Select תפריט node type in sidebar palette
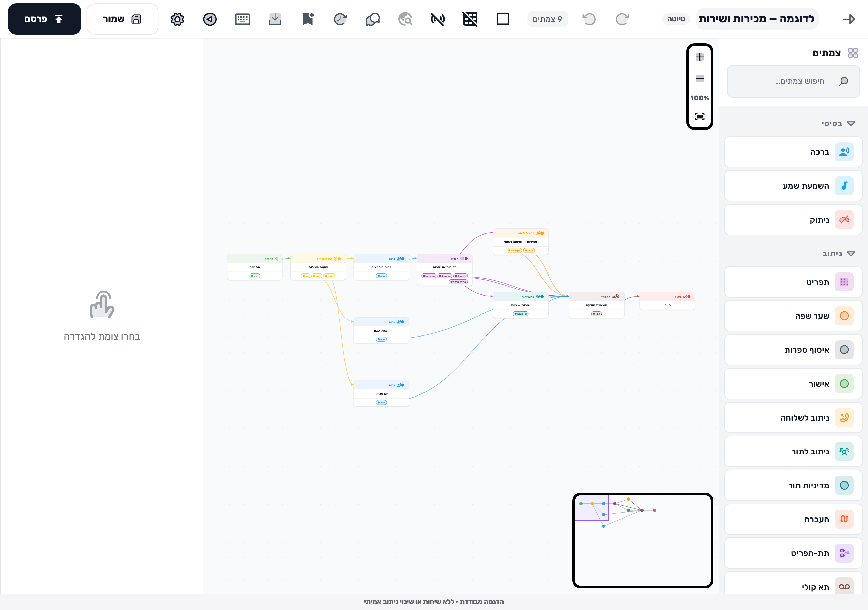Screen dimensions: 868x610 tap(793, 282)
